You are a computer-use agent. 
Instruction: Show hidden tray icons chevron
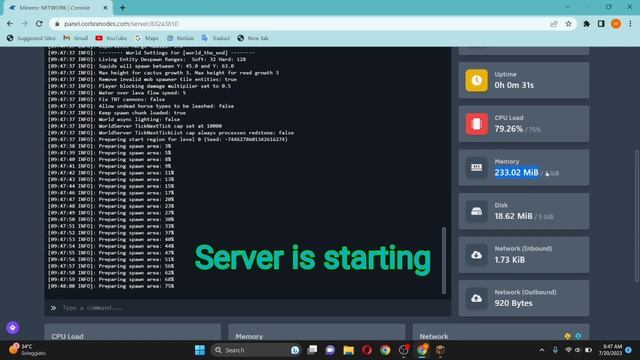tap(542, 350)
